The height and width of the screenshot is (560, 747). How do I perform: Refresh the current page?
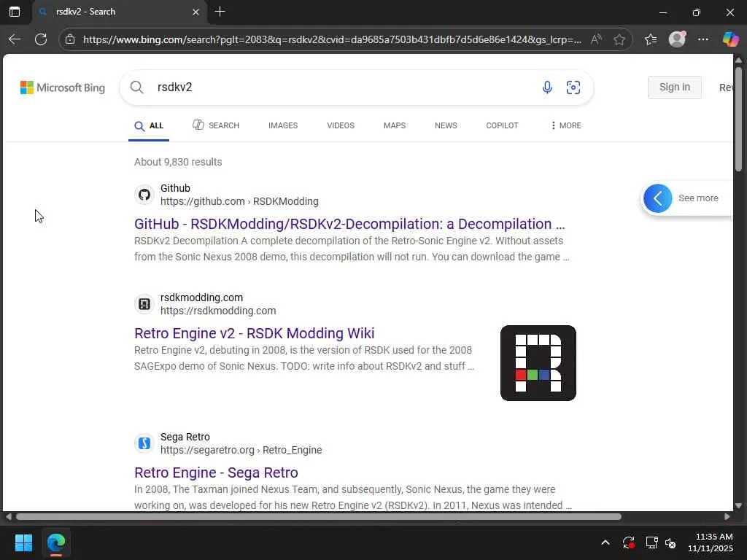pyautogui.click(x=41, y=39)
